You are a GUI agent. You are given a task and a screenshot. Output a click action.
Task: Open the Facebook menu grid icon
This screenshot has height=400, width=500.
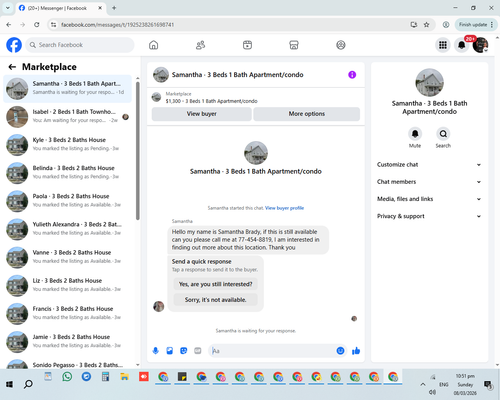[443, 45]
